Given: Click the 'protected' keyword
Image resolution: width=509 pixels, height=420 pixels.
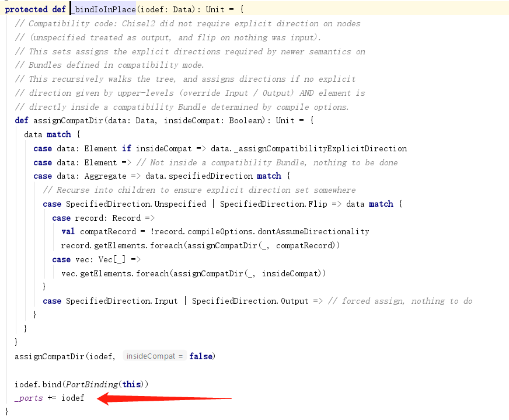Looking at the screenshot, I should (26, 9).
